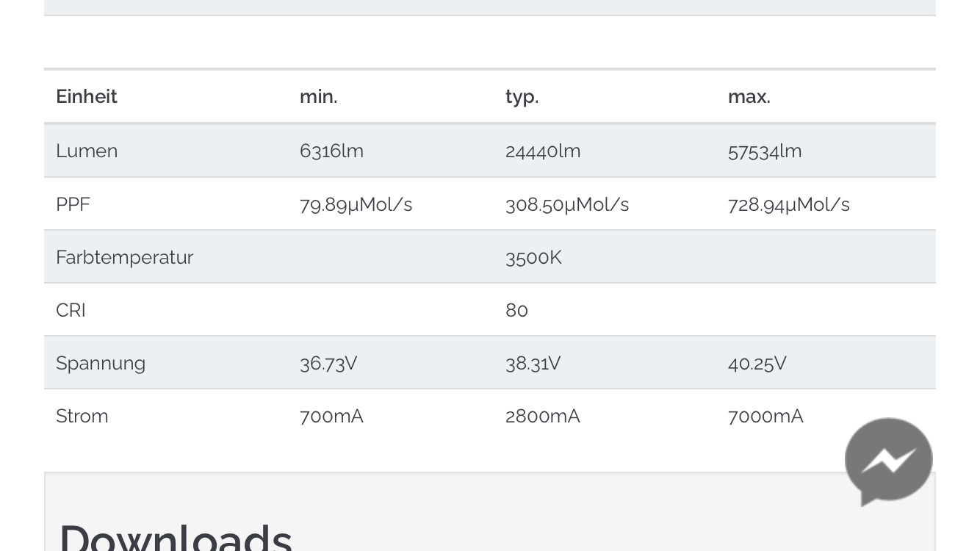The image size is (980, 551).
Task: Open the Messenger chat bubble
Action: click(x=888, y=461)
